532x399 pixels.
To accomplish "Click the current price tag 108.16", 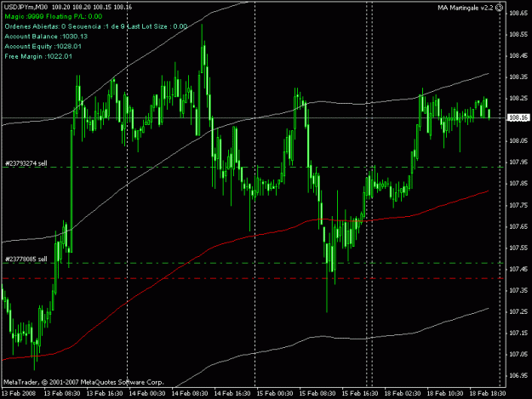I will coord(518,117).
